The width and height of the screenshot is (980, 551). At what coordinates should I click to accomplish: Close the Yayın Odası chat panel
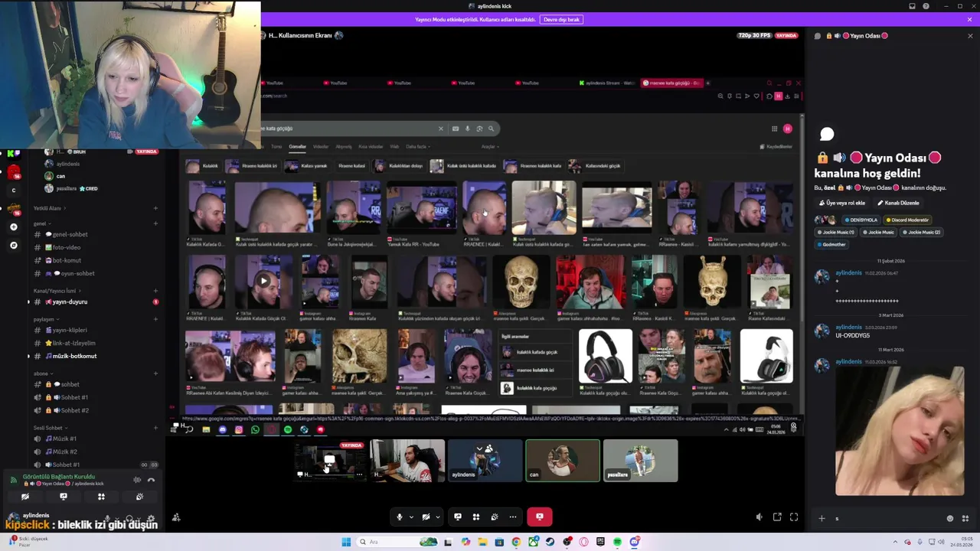click(970, 36)
